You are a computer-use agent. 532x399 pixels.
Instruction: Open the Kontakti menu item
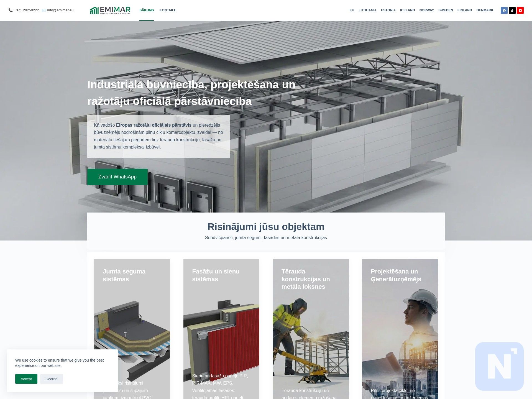click(x=168, y=10)
